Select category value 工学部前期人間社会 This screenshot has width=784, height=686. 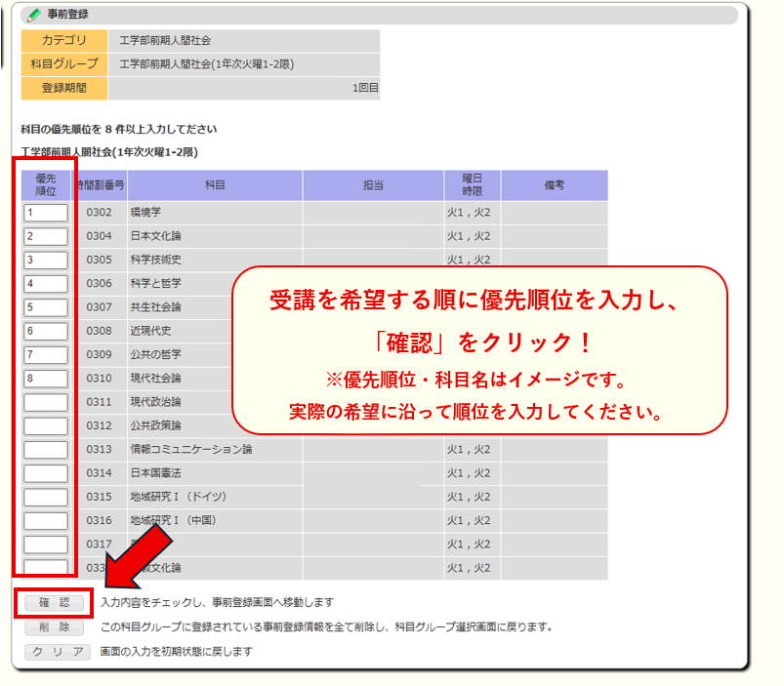click(x=165, y=41)
